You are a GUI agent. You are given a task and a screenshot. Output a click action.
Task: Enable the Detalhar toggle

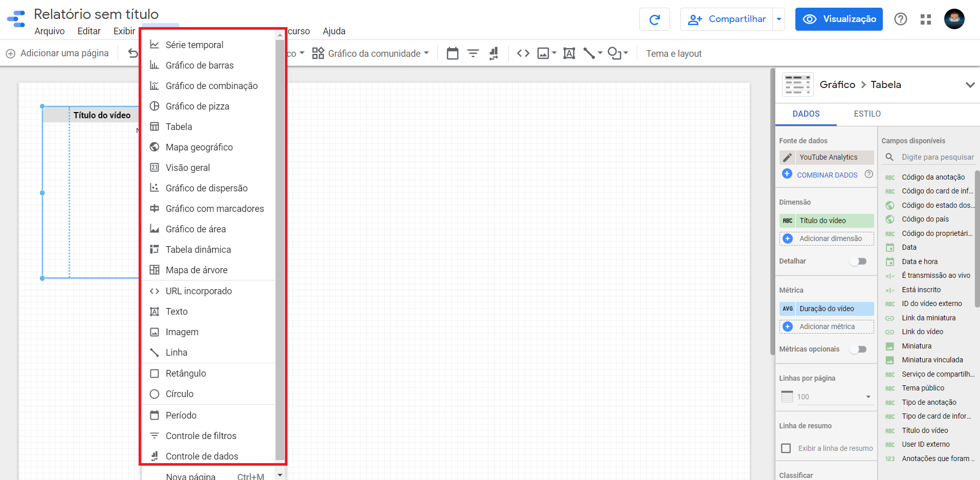[858, 261]
